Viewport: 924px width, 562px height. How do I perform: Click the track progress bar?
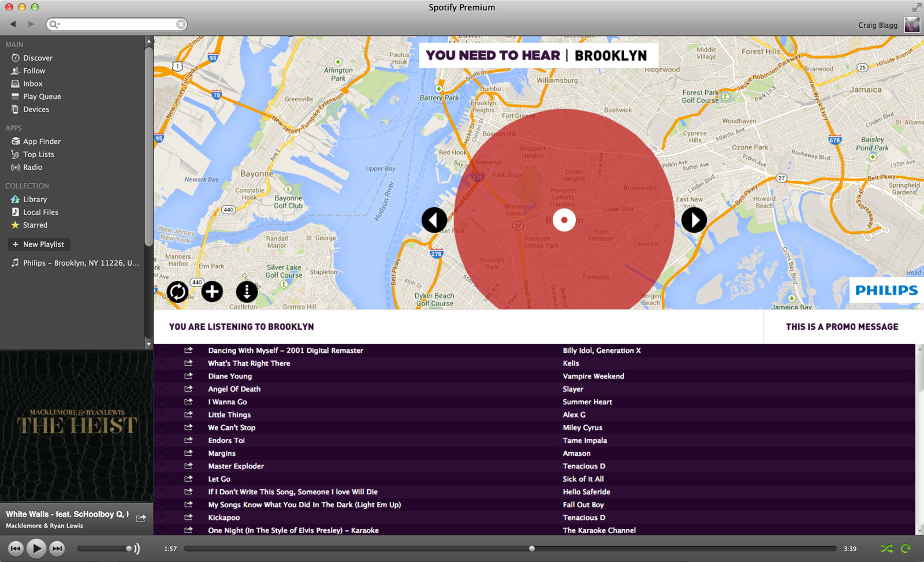(x=510, y=549)
